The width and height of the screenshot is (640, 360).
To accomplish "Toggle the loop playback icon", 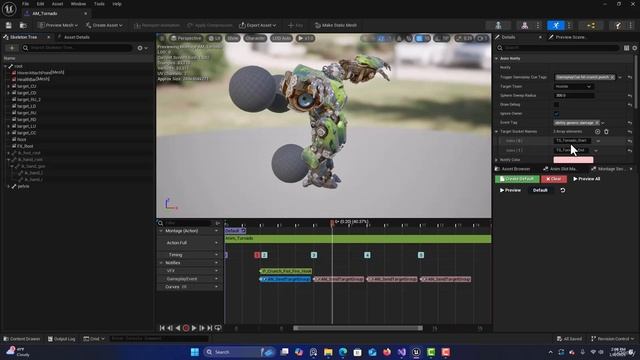I will pyautogui.click(x=218, y=328).
